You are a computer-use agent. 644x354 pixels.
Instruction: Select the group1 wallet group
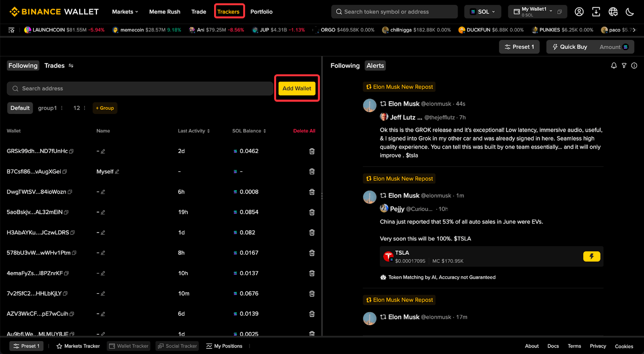click(47, 108)
